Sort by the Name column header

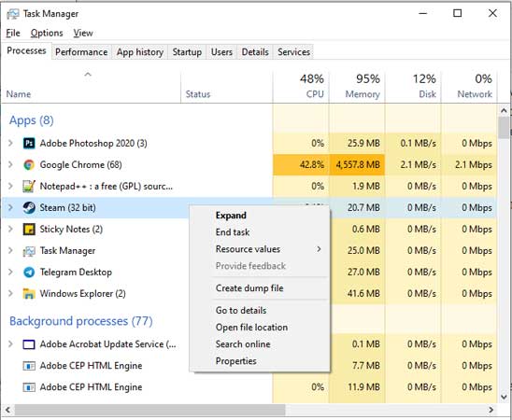[91, 87]
